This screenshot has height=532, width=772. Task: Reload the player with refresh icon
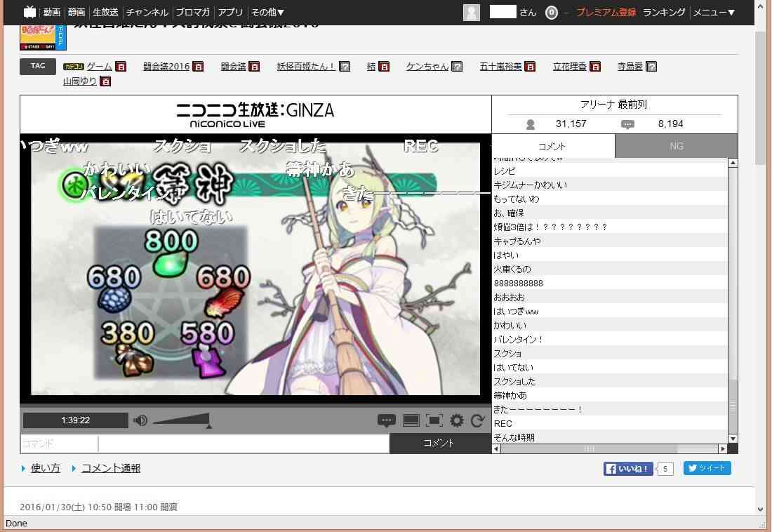point(477,420)
